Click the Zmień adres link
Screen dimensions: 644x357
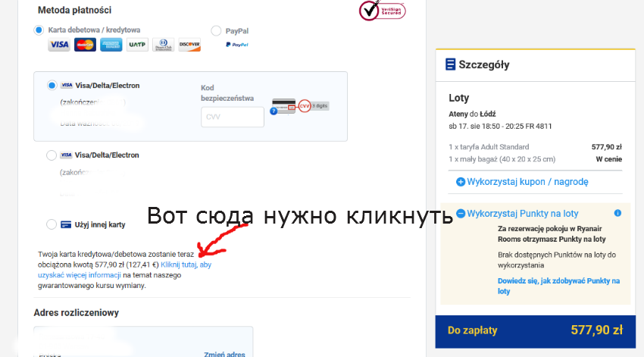pos(224,354)
